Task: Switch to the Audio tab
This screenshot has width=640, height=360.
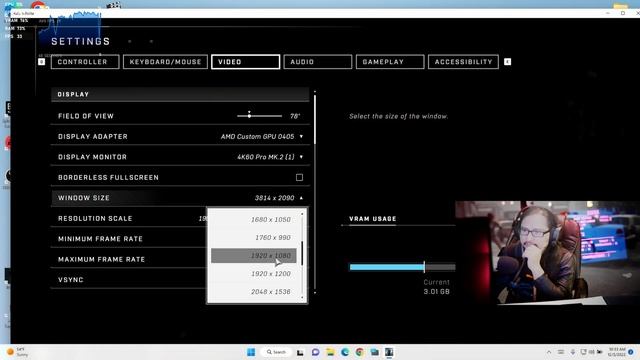Action: [318, 62]
